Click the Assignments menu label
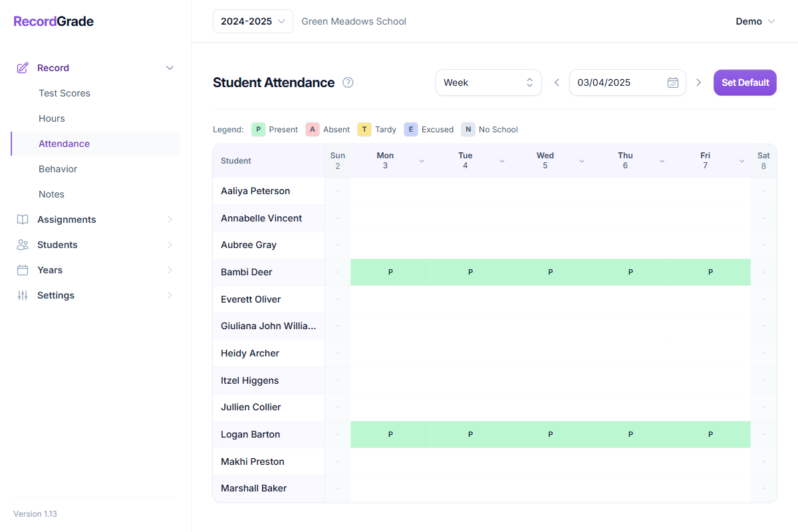The height and width of the screenshot is (532, 798). tap(66, 219)
